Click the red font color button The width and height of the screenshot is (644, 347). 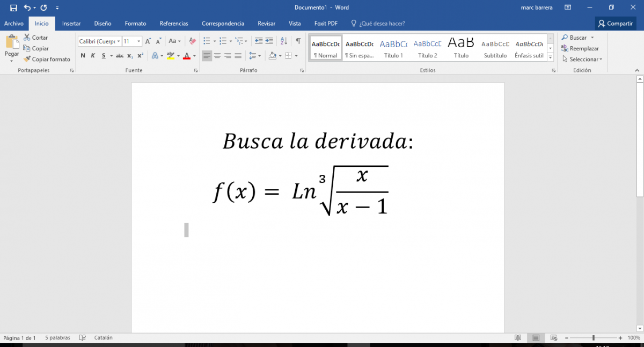(x=187, y=56)
